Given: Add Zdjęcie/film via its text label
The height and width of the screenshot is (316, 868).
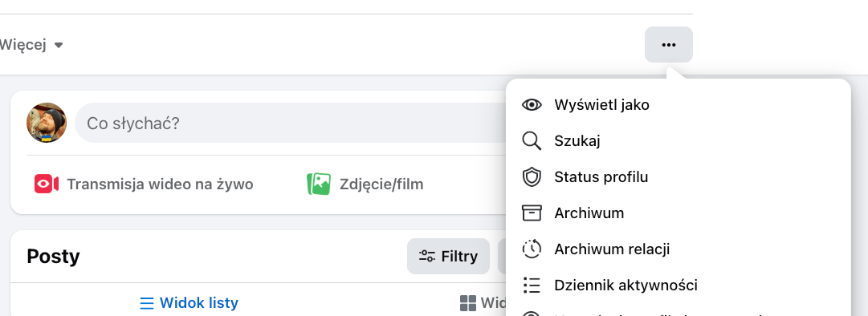Looking at the screenshot, I should tap(382, 184).
